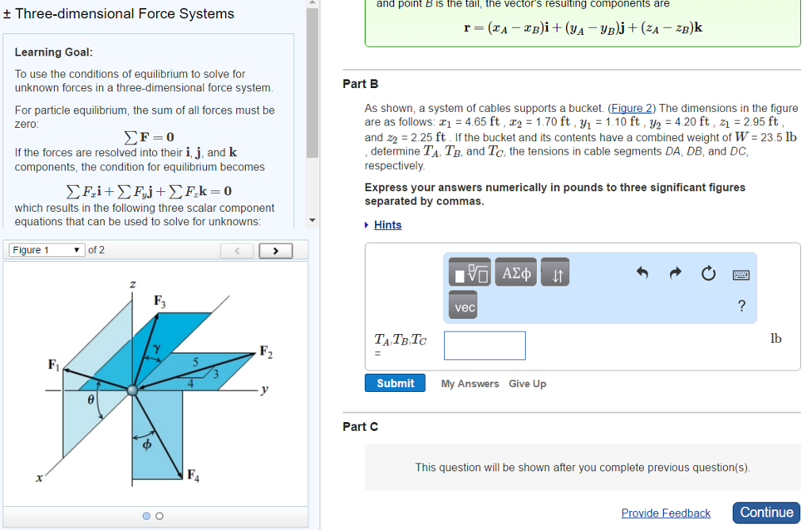Select the second figure page dot
The height and width of the screenshot is (530, 812).
click(x=159, y=516)
